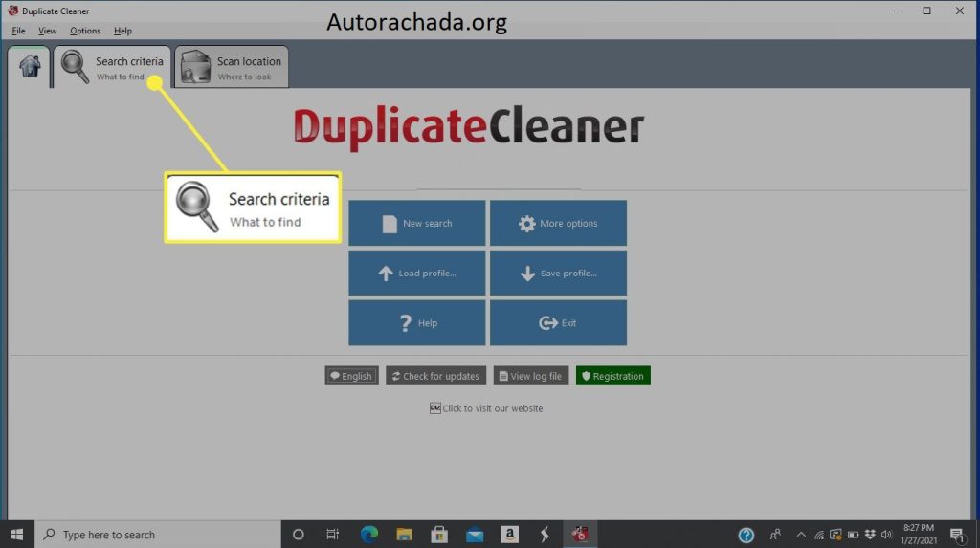Open the volume speaker tray icon
This screenshot has height=548, width=980.
click(886, 535)
